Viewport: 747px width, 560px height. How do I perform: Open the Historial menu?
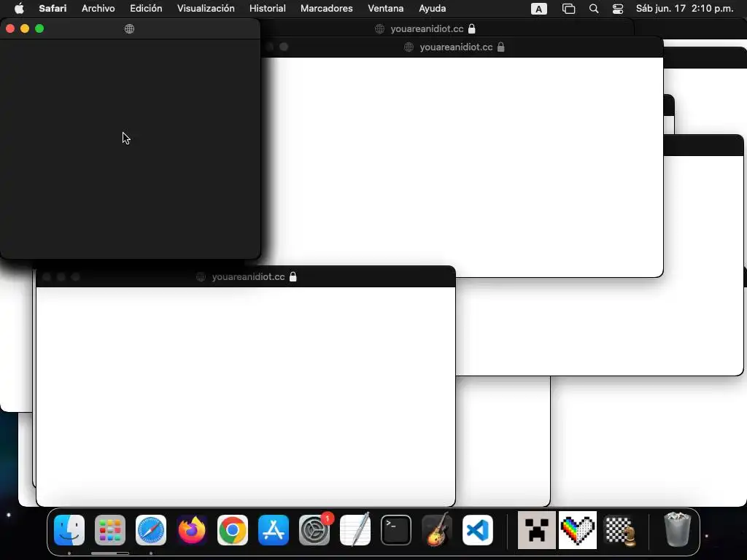tap(267, 8)
